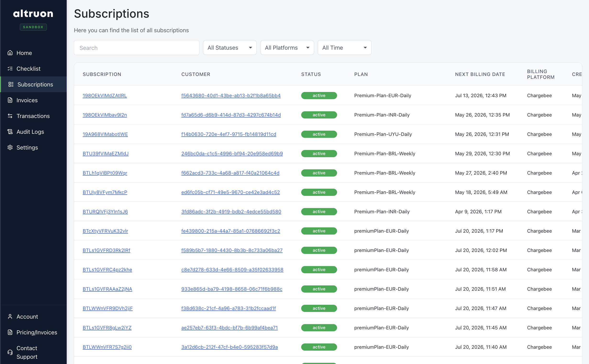Go to Home menu item

click(34, 53)
